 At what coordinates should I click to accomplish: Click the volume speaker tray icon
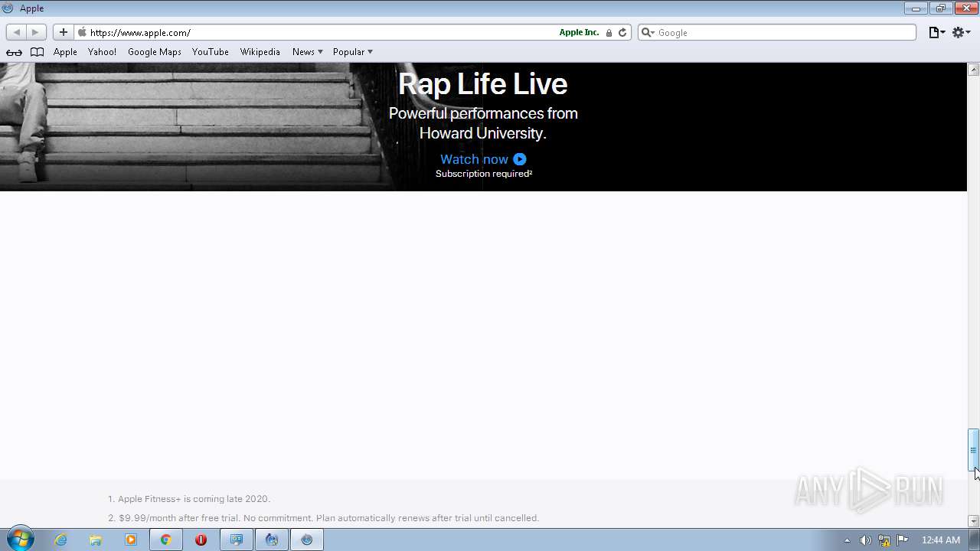(865, 540)
